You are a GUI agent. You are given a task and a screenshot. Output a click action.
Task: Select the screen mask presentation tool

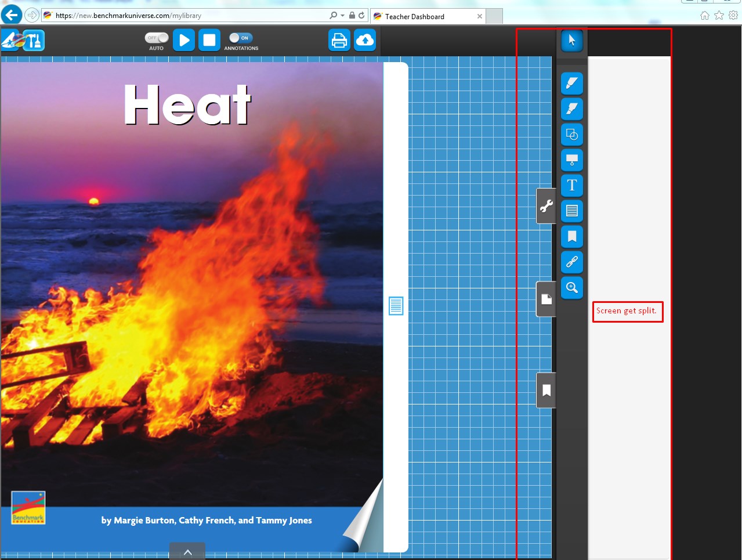click(572, 160)
